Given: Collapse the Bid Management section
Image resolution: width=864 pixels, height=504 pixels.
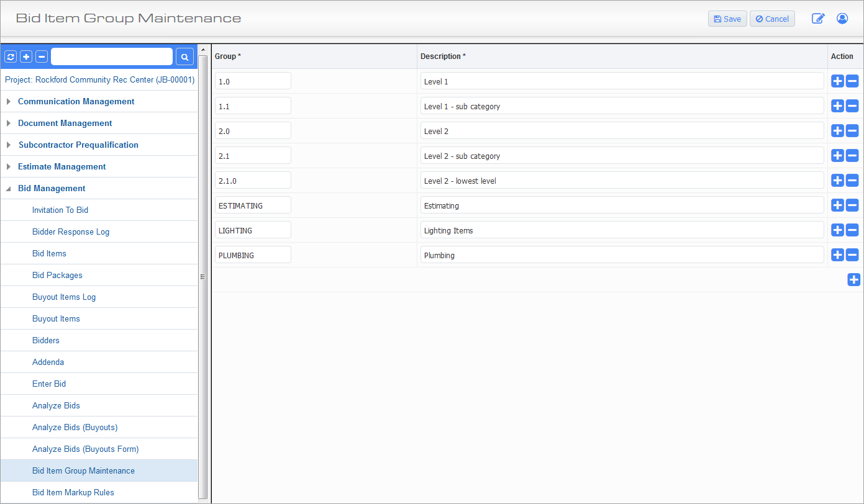Looking at the screenshot, I should click(x=9, y=188).
